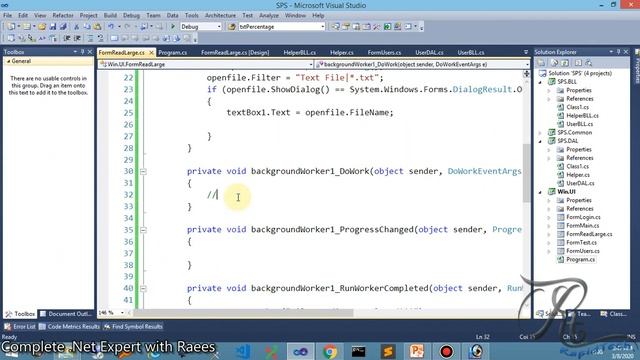This screenshot has height=360, width=640.
Task: Open the Code Metrics Results tab
Action: coord(70,327)
